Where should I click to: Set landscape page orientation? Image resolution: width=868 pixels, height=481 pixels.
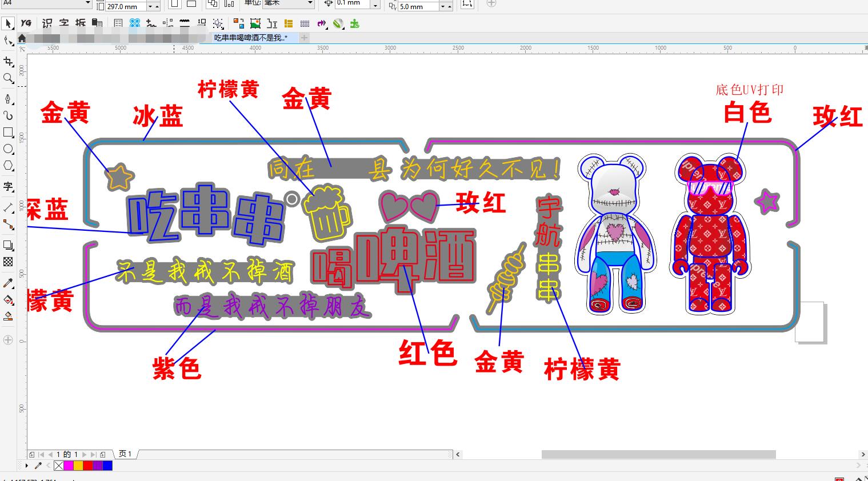191,3
